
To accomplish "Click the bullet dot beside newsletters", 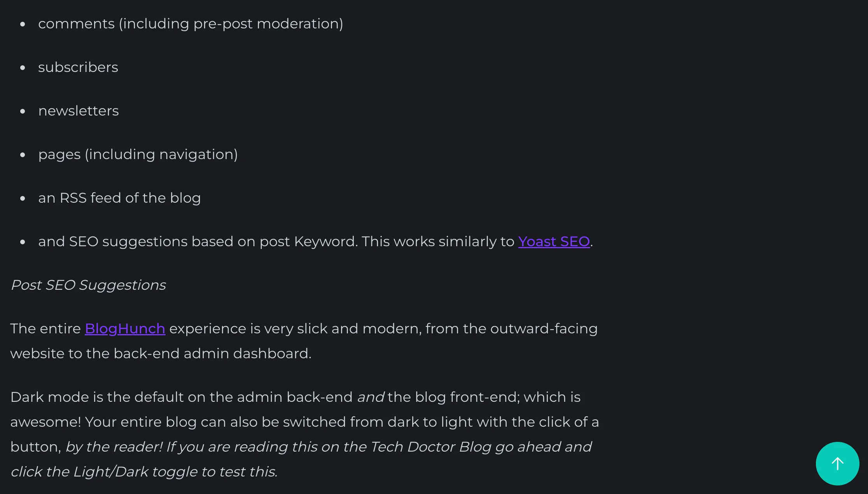I will click(x=23, y=111).
